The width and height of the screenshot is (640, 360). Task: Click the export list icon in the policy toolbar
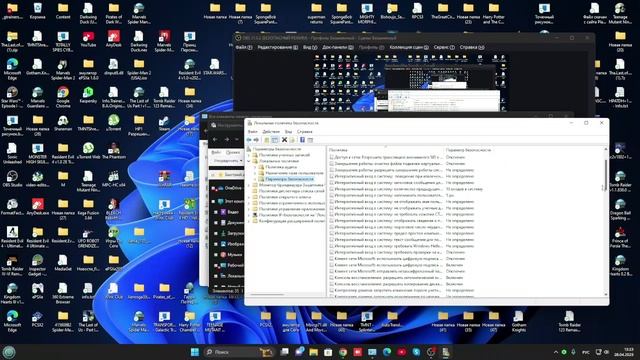click(x=292, y=140)
